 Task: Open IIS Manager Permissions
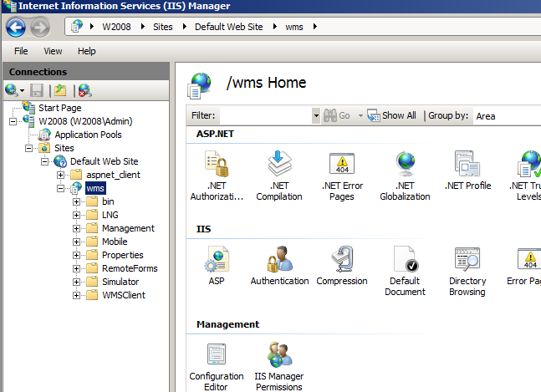[x=279, y=366]
